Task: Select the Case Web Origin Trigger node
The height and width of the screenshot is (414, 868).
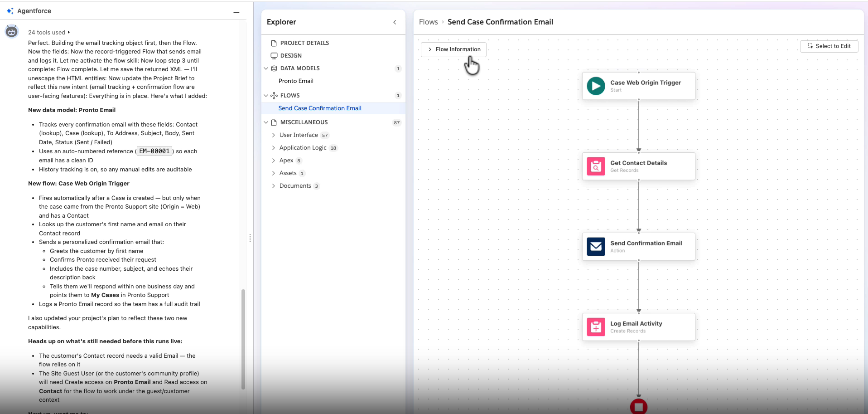Action: pyautogui.click(x=639, y=86)
